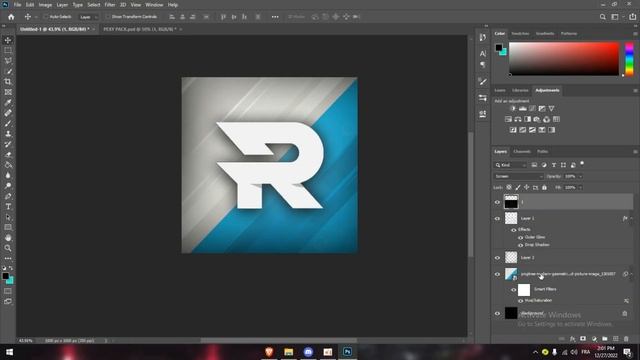Click the Home icon in options bar
This screenshot has width=640, height=360.
click(11, 17)
